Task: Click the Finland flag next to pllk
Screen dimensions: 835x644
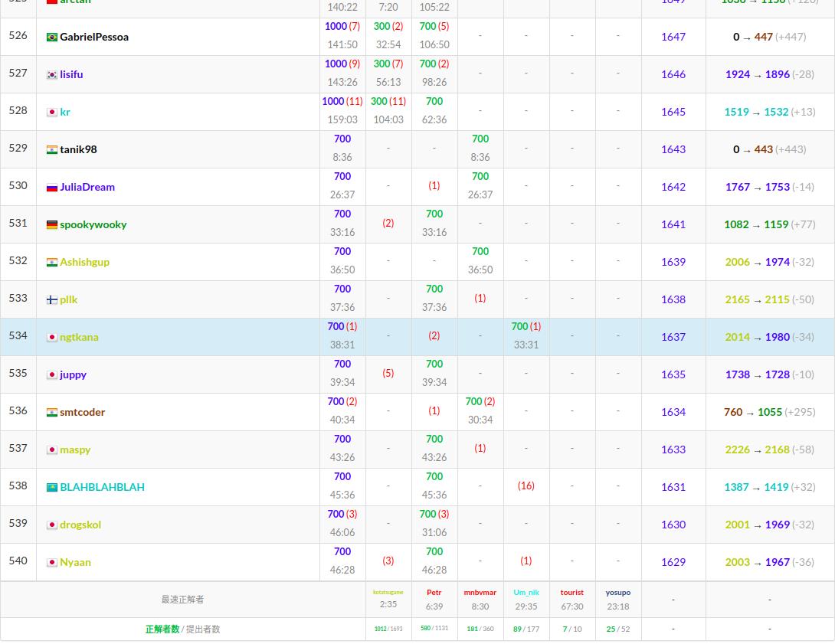Action: (x=51, y=299)
